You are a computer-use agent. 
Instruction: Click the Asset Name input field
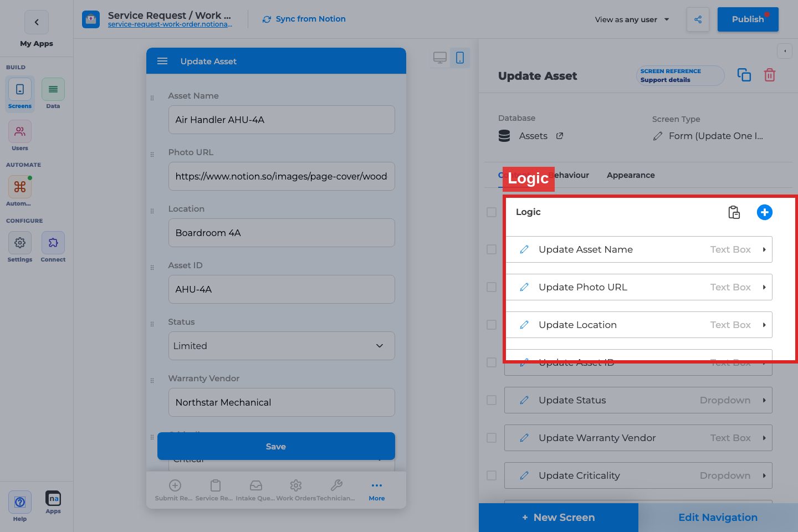(x=282, y=120)
